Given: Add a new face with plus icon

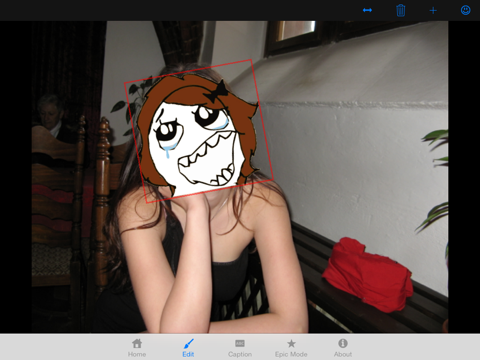Looking at the screenshot, I should (433, 11).
